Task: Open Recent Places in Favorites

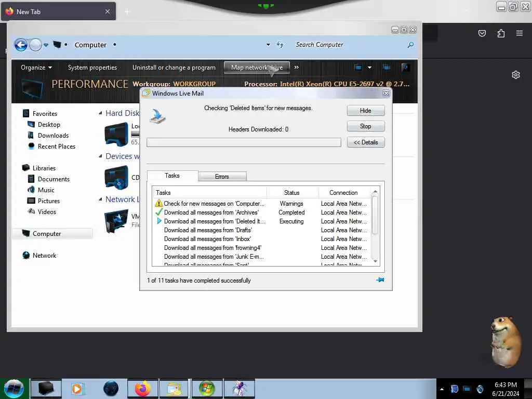Action: [x=56, y=146]
